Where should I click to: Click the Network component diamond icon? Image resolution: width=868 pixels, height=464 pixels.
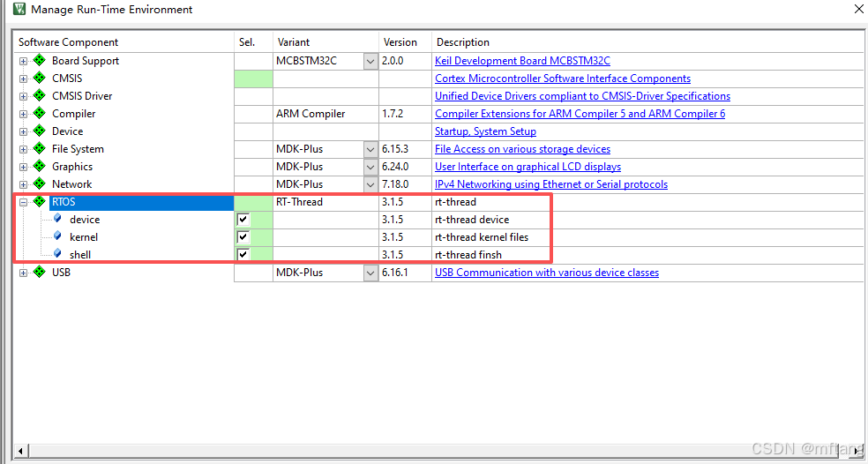[40, 183]
